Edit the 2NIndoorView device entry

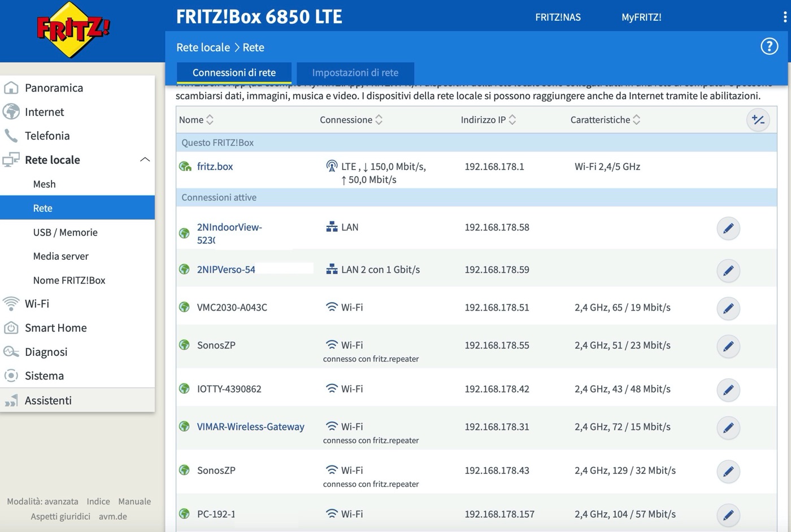[x=728, y=228]
